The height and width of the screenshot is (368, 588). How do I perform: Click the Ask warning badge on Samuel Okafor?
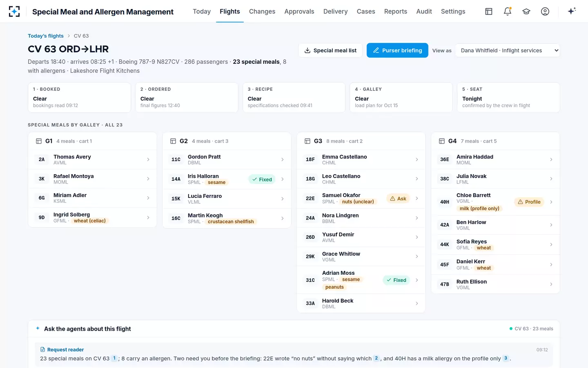pyautogui.click(x=398, y=199)
